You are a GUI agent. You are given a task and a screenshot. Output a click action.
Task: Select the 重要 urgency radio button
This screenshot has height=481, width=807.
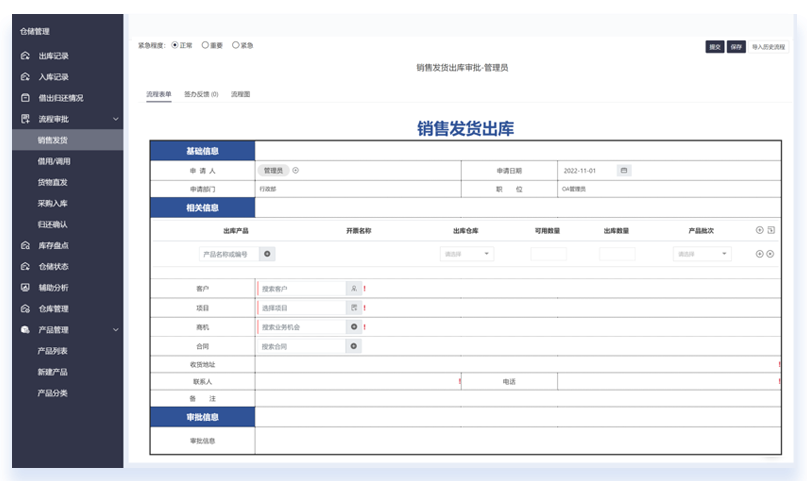tap(206, 45)
